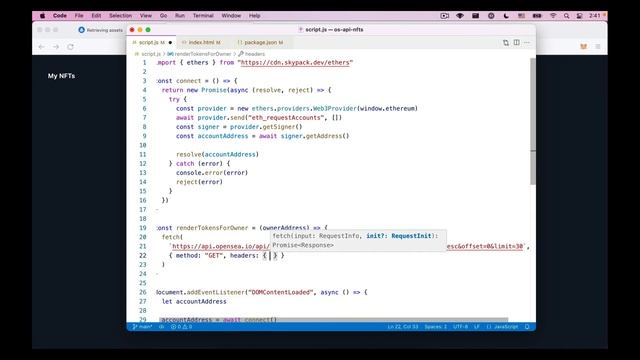
Task: Open the browser hamburger menu
Action: (x=598, y=47)
